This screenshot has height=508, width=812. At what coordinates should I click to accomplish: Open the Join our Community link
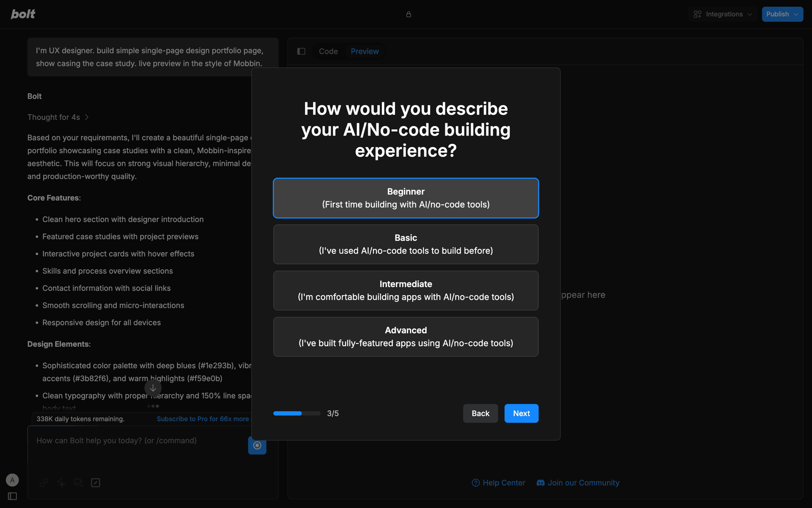pos(578,483)
